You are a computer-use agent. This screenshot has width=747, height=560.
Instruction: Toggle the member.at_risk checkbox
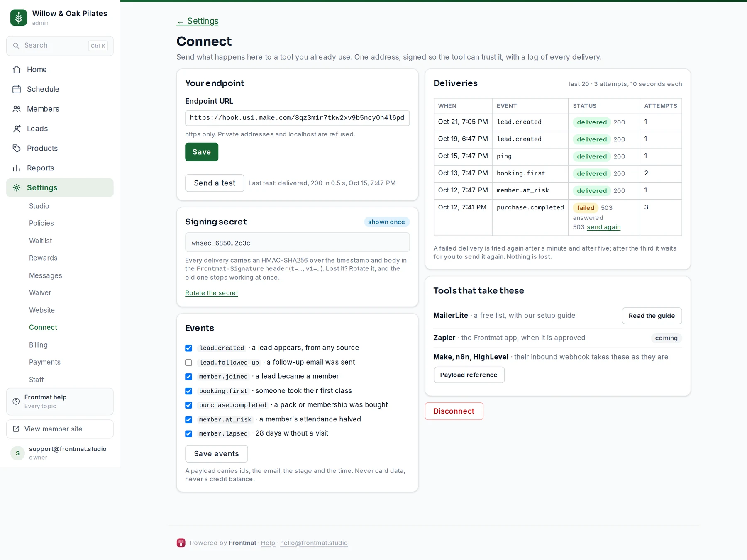point(189,420)
